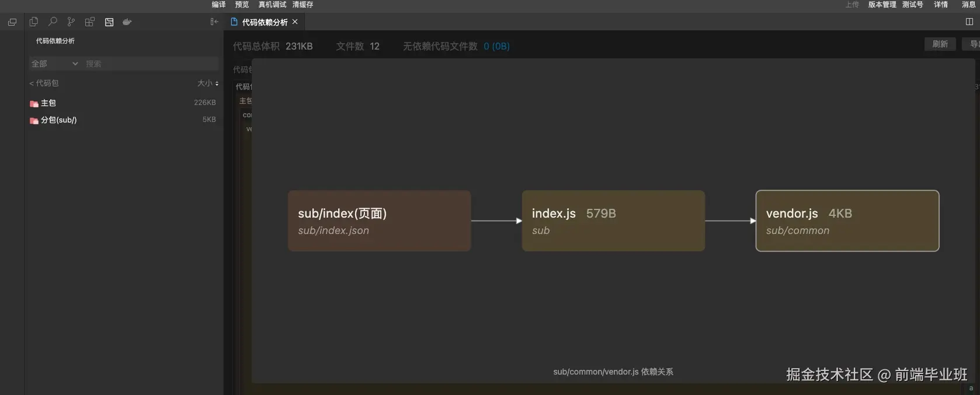This screenshot has width=980, height=395.
Task: Open the extensions blocks icon
Action: click(90, 22)
